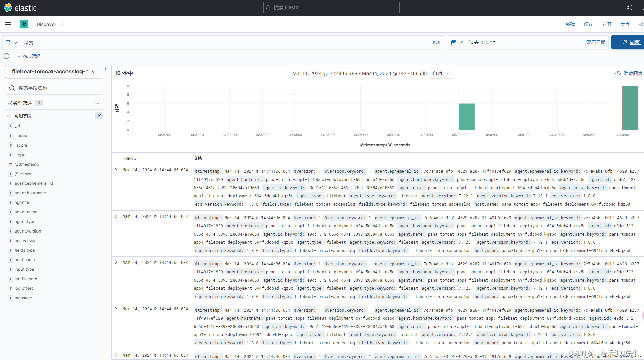Click 保存 in the top menu
The height and width of the screenshot is (360, 644).
click(588, 24)
